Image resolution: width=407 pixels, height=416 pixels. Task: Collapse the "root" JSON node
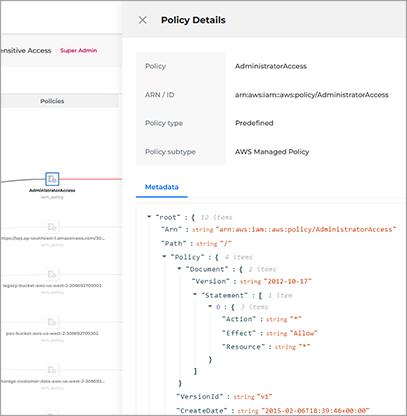click(149, 217)
